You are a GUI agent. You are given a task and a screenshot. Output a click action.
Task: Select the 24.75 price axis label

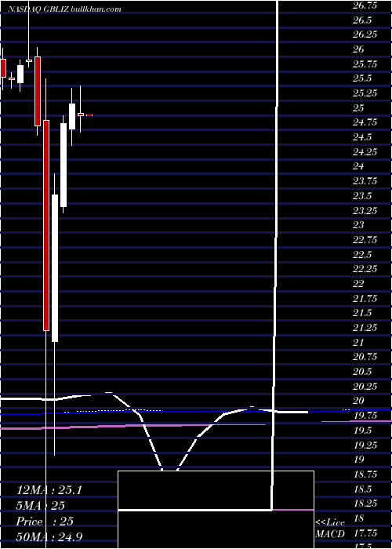[365, 122]
